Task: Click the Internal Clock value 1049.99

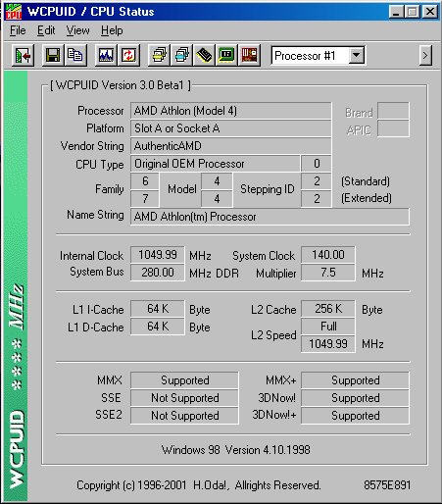Action: pos(158,255)
